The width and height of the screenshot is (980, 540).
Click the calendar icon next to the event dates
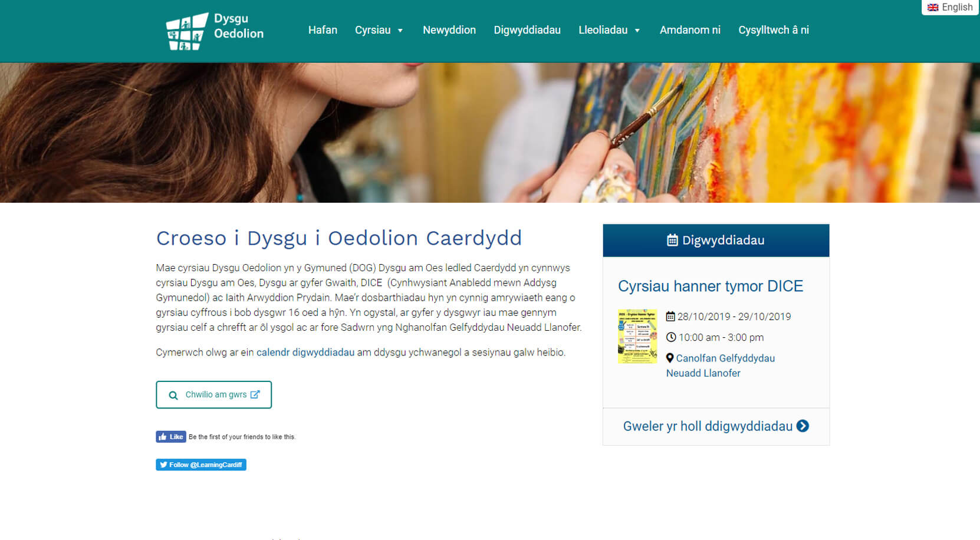coord(670,316)
